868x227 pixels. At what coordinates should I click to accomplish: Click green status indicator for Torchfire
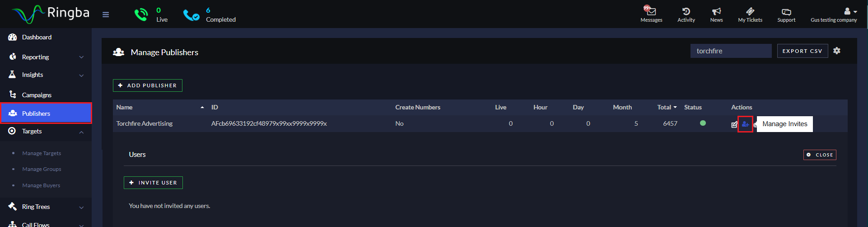[x=703, y=123]
